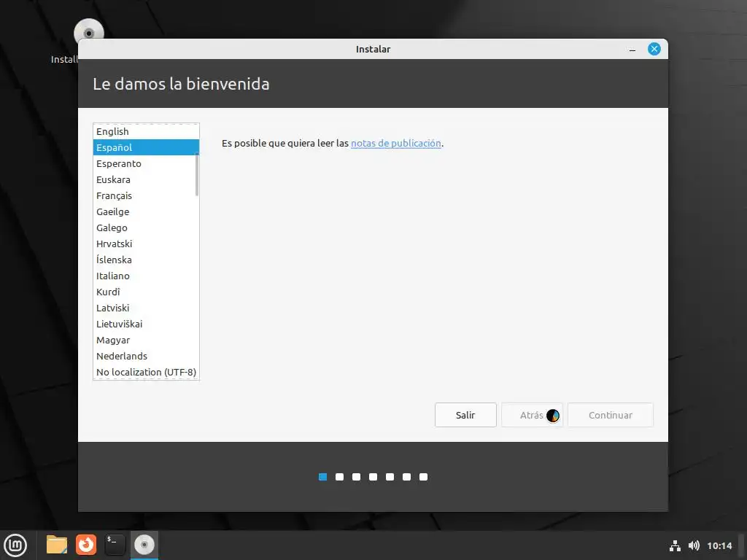Click the Continuar button
The width and height of the screenshot is (747, 560).
click(x=611, y=415)
